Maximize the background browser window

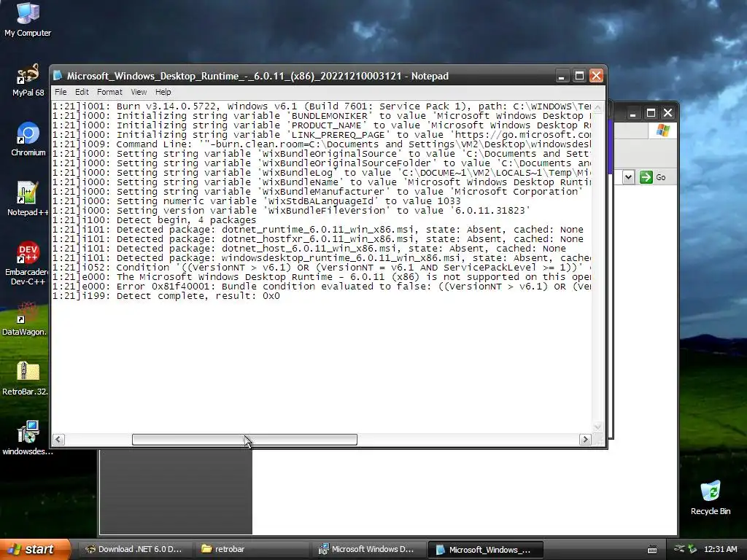[x=650, y=113]
